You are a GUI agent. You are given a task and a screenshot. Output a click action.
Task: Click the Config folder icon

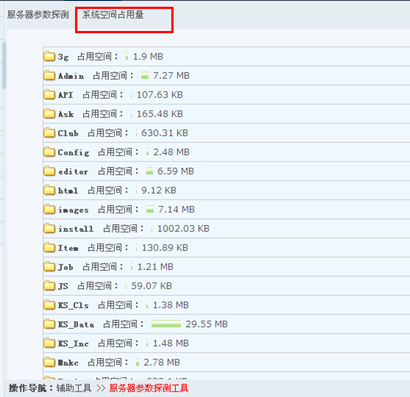[x=49, y=152]
